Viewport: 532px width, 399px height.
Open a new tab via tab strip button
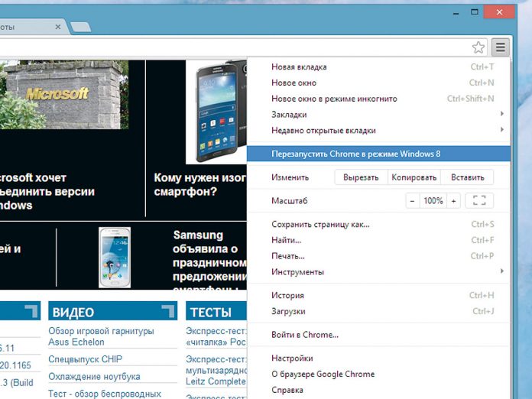click(80, 28)
